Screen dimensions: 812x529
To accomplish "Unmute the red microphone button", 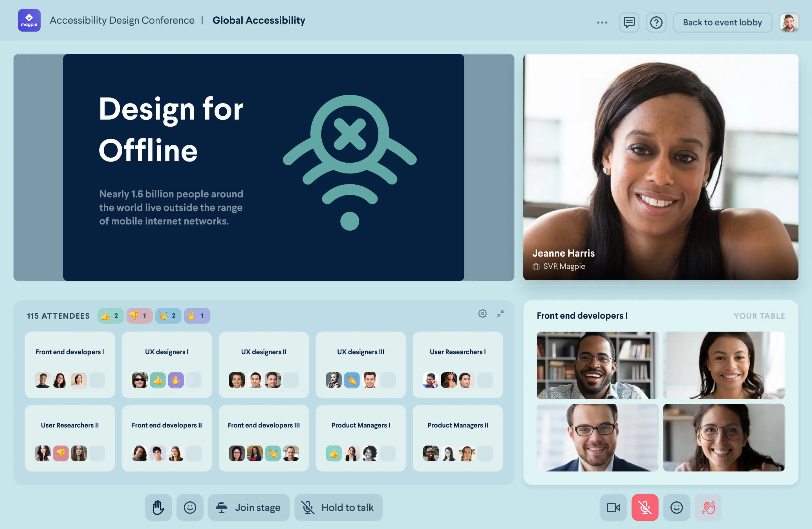I will tap(645, 507).
